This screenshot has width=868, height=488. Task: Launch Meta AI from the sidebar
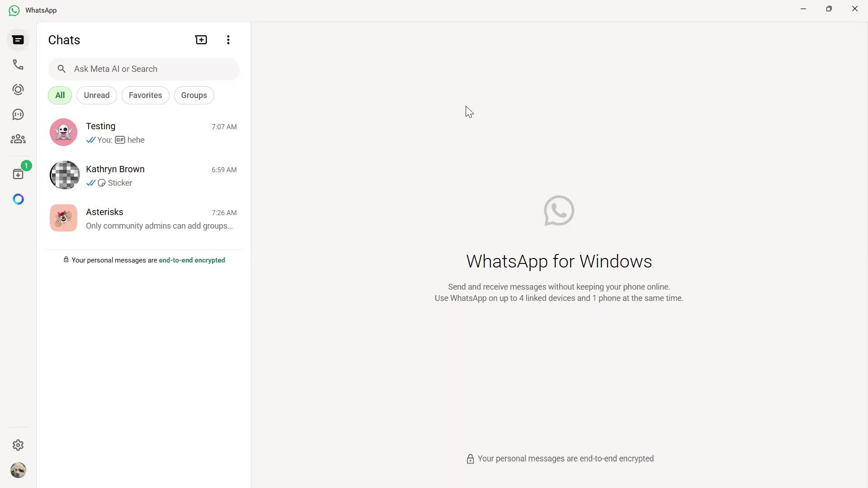(18, 199)
